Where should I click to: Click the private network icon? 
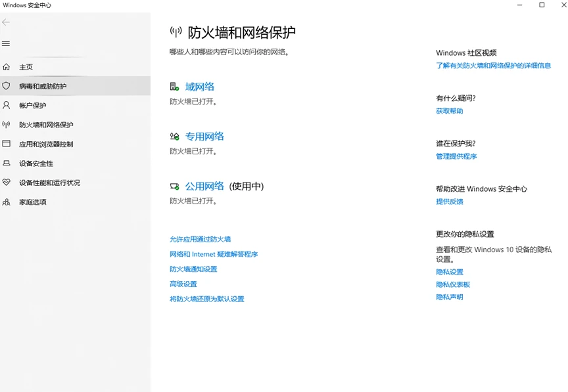tap(174, 136)
